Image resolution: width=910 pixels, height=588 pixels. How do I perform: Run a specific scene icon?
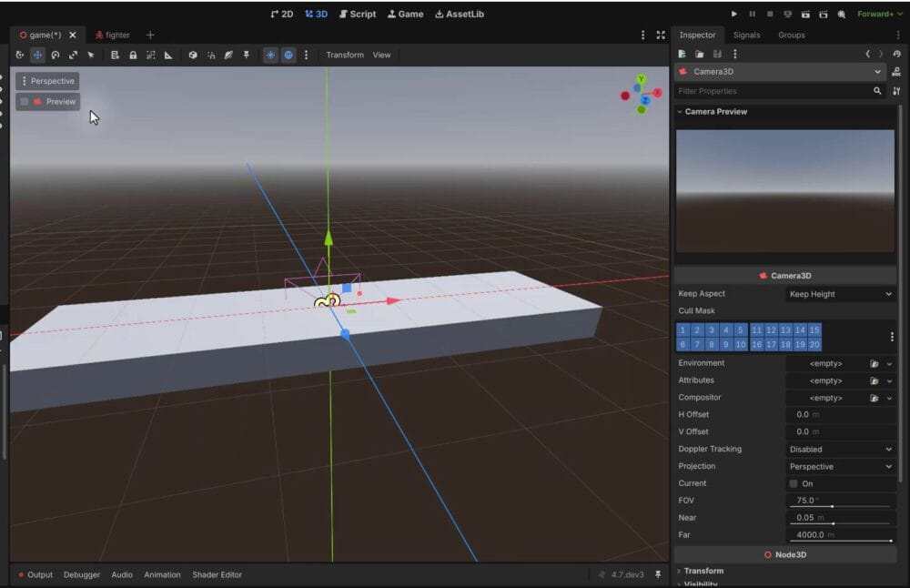(x=823, y=14)
